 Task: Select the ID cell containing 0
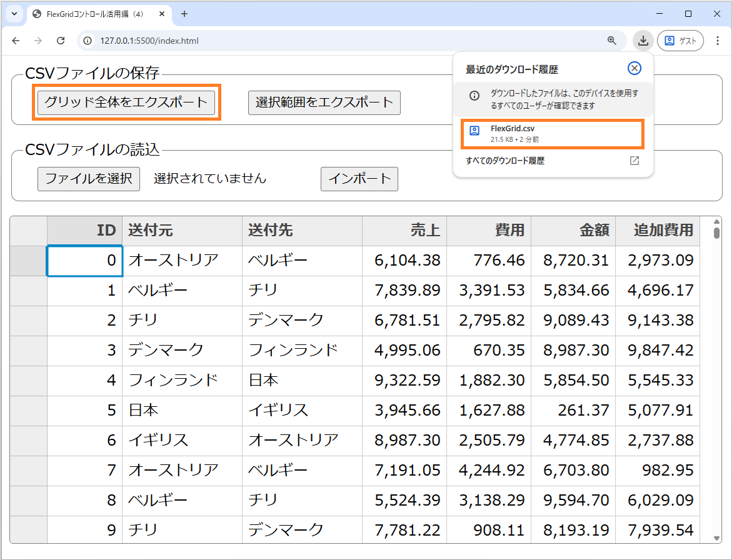click(x=84, y=261)
